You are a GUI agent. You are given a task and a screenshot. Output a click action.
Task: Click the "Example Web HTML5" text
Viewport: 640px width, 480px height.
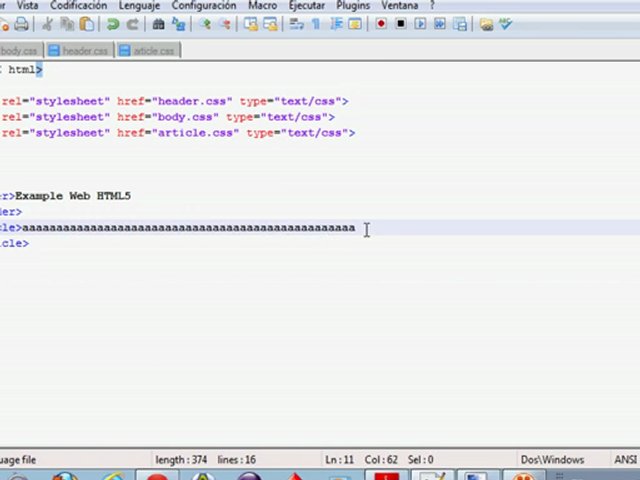tap(73, 196)
